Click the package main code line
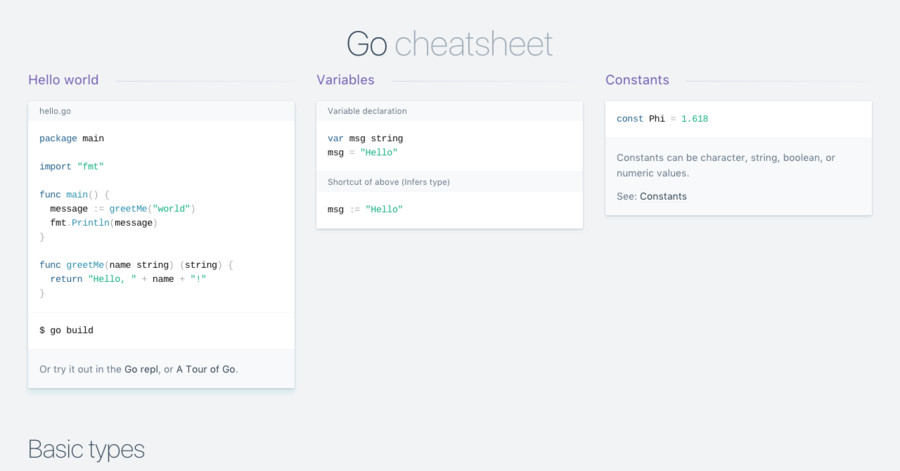 [x=72, y=138]
